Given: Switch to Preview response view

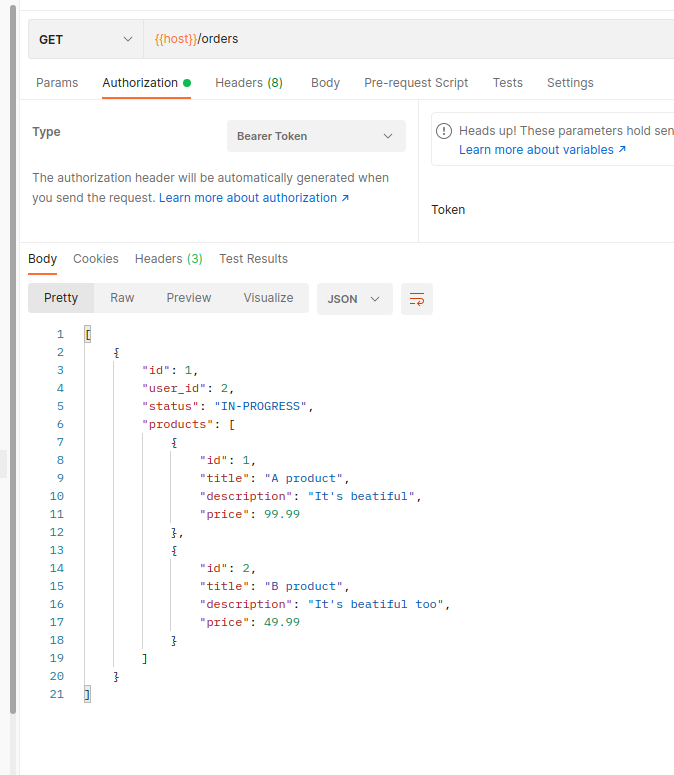Looking at the screenshot, I should [189, 298].
